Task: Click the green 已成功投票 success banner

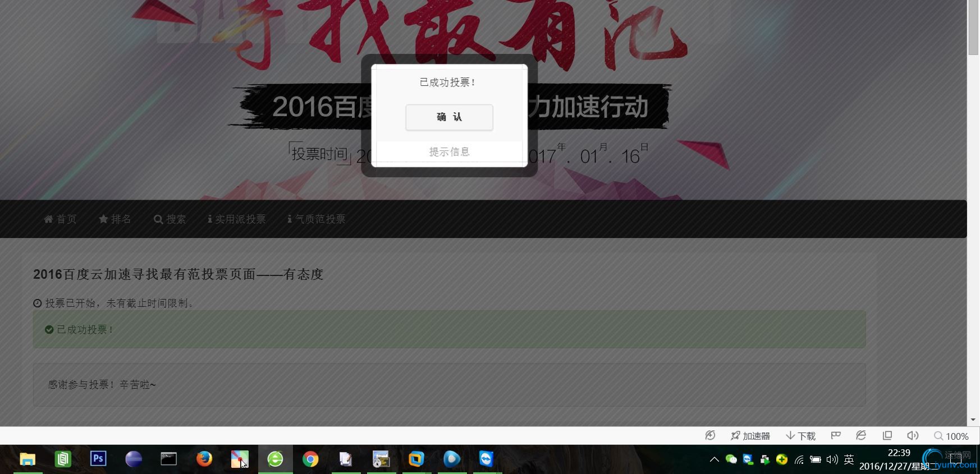Action: [x=449, y=329]
